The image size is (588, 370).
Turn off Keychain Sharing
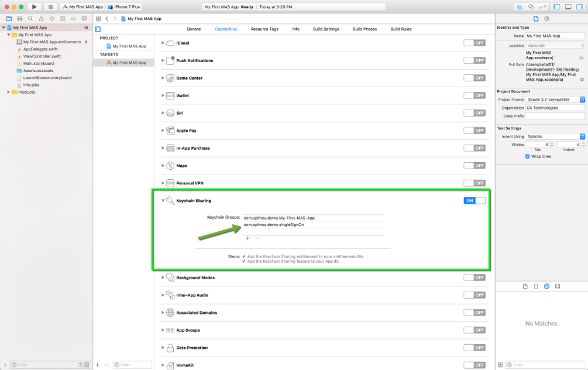(474, 201)
